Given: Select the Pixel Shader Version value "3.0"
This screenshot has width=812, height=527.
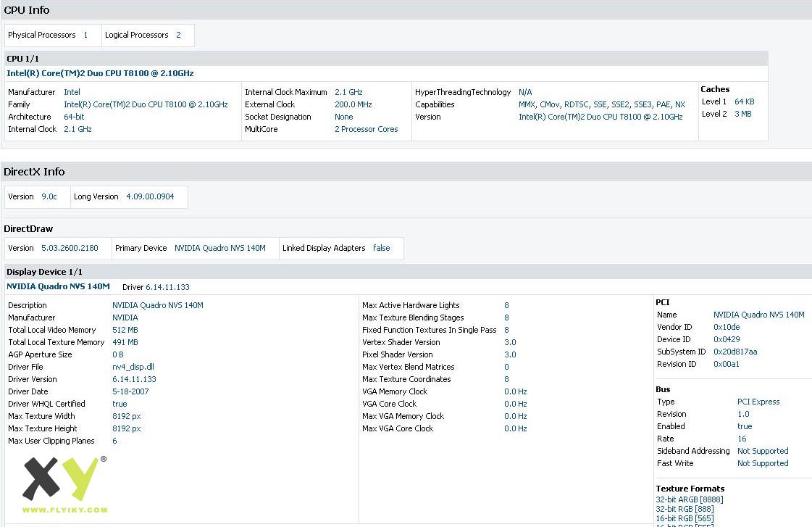Looking at the screenshot, I should tap(510, 355).
